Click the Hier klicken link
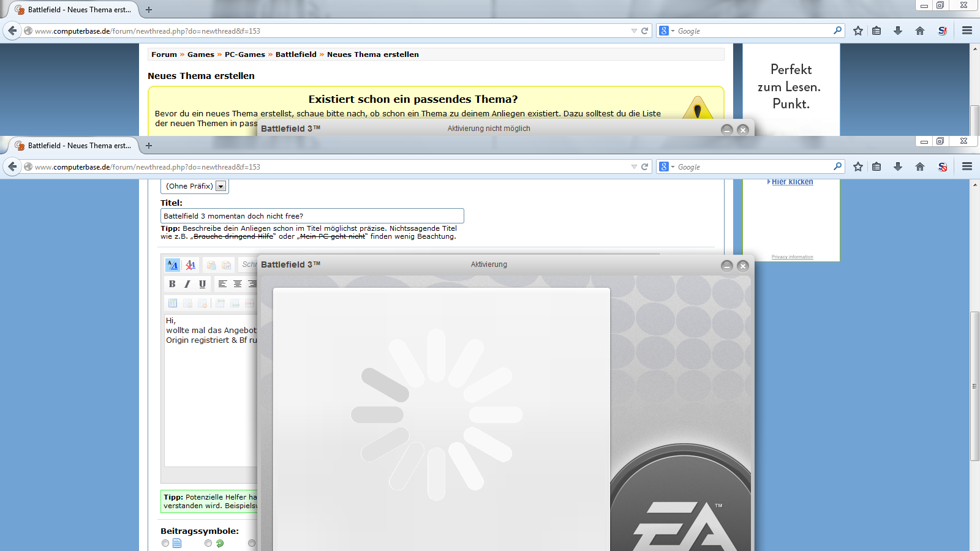 pyautogui.click(x=793, y=182)
